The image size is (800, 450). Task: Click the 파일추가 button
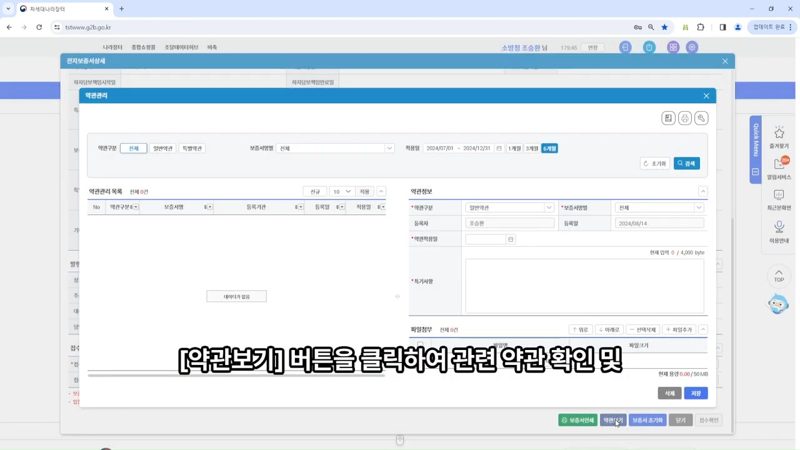click(679, 330)
